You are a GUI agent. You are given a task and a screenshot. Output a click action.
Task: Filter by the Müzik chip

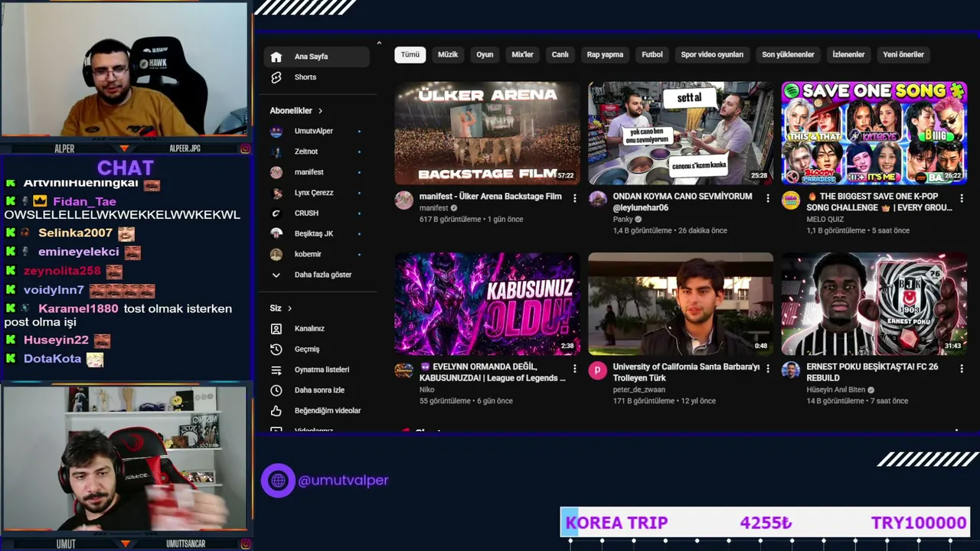click(448, 54)
